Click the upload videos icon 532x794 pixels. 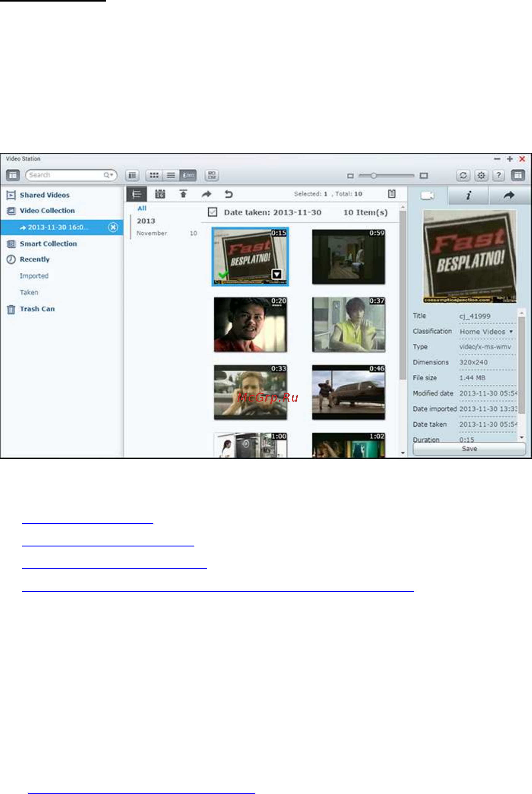click(183, 194)
